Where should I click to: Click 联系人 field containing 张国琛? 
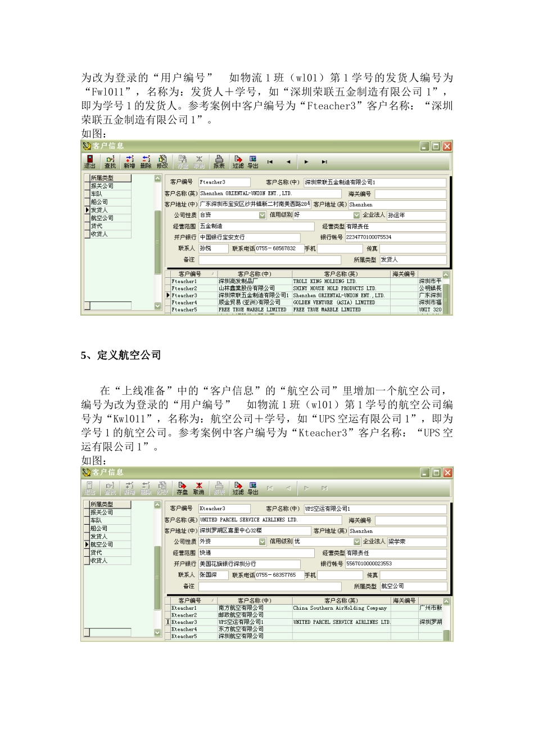[x=213, y=575]
